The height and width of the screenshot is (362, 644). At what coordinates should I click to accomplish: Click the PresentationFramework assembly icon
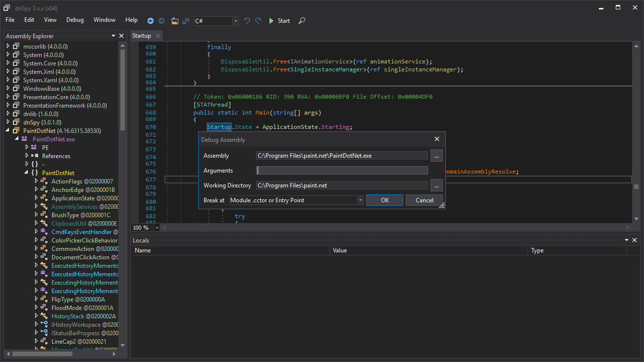tap(17, 105)
